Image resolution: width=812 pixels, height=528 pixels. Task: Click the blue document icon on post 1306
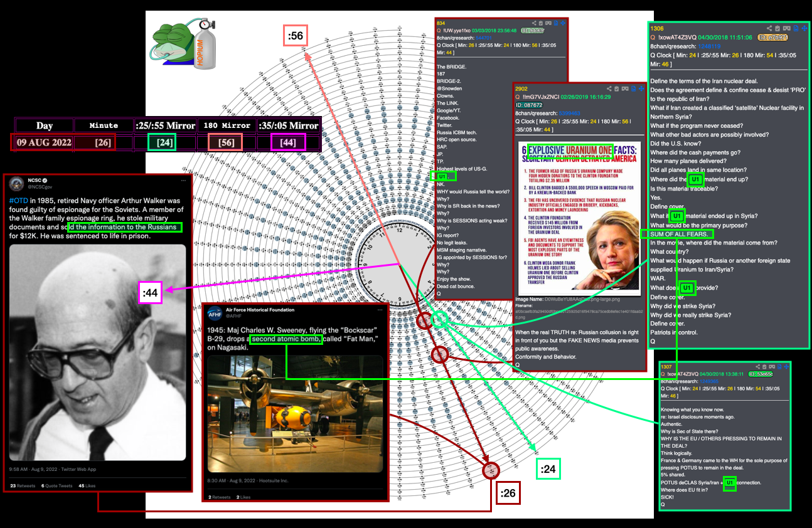[796, 28]
